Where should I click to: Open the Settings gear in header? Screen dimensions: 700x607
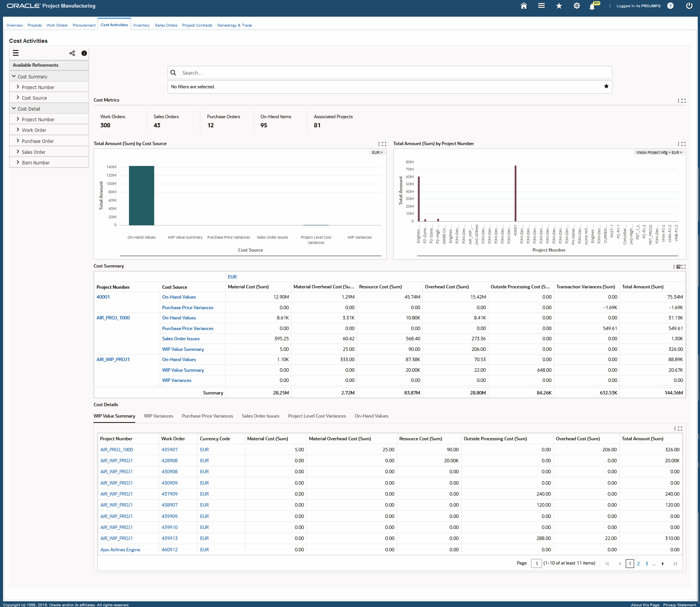pyautogui.click(x=577, y=6)
